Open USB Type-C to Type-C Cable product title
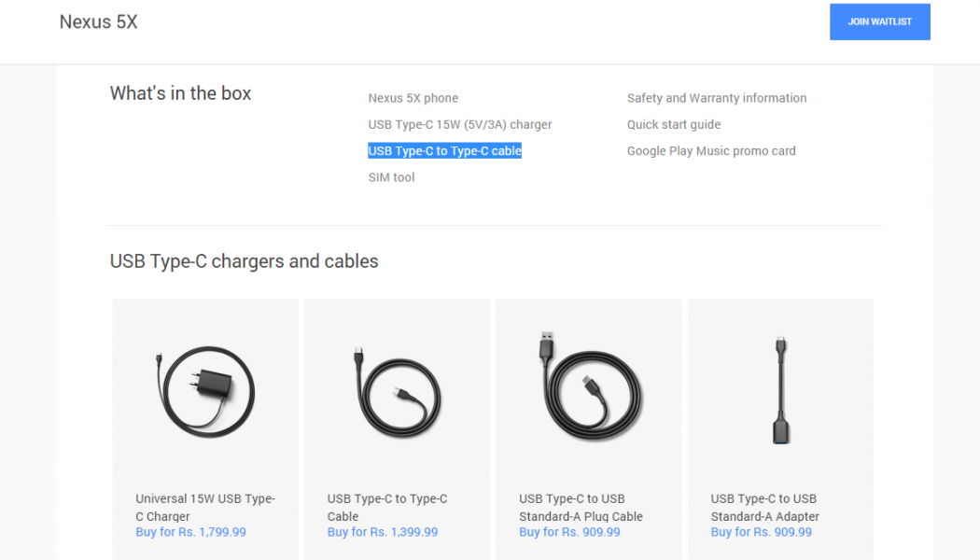This screenshot has height=560, width=980. (x=387, y=507)
